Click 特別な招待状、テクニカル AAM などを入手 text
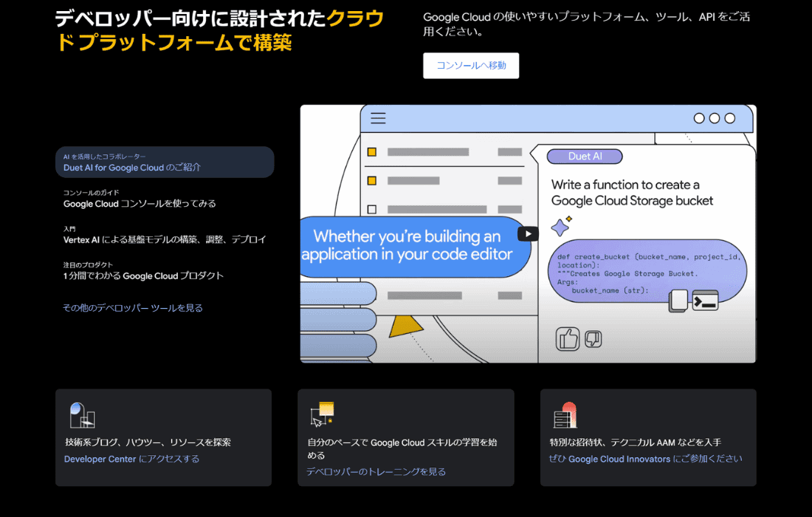812x517 pixels. coord(636,442)
